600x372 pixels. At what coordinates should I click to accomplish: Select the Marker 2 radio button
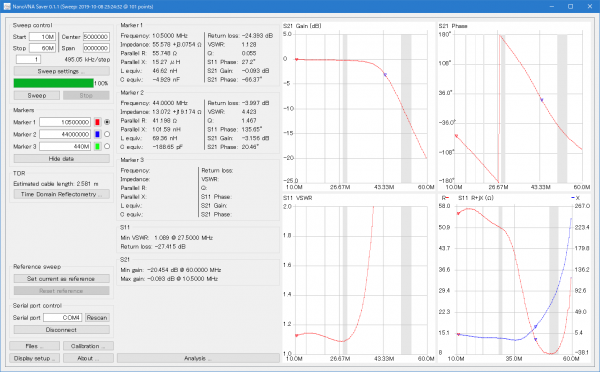(x=107, y=134)
